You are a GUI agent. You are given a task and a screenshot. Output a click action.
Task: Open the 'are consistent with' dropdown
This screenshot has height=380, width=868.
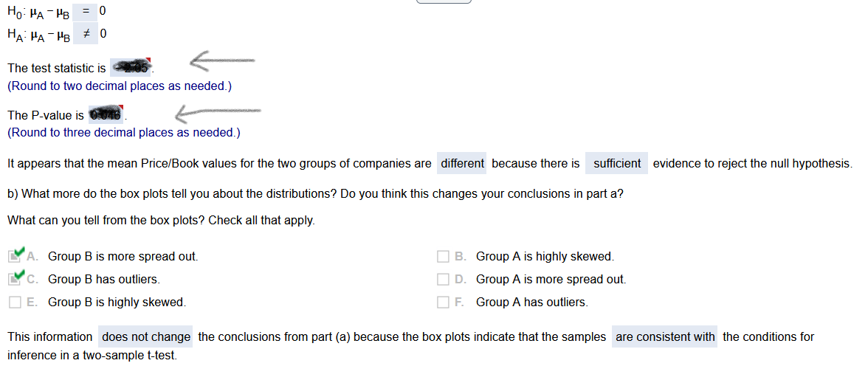coord(664,337)
